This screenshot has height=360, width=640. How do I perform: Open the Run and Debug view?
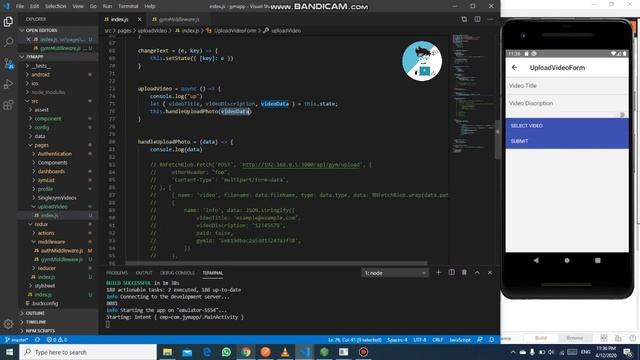pyautogui.click(x=8, y=84)
